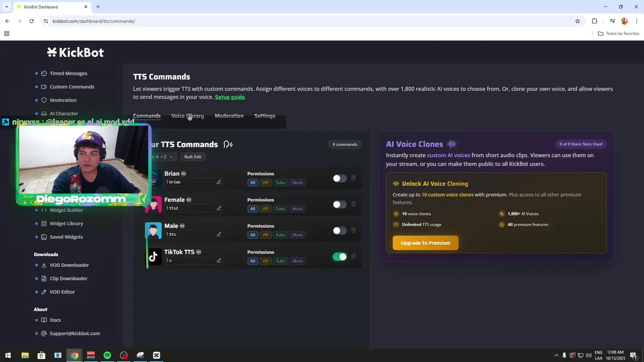Edit the !s command with pencil icon
This screenshot has width=644, height=362.
219,260
